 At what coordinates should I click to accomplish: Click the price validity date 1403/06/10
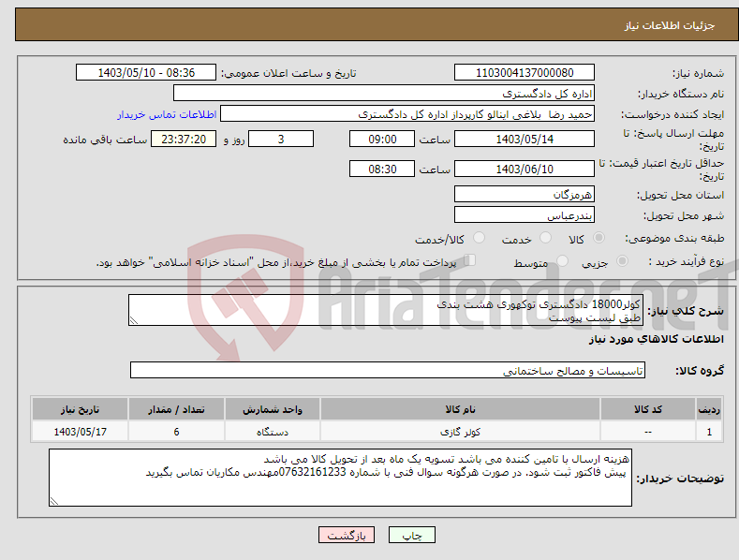pos(525,169)
